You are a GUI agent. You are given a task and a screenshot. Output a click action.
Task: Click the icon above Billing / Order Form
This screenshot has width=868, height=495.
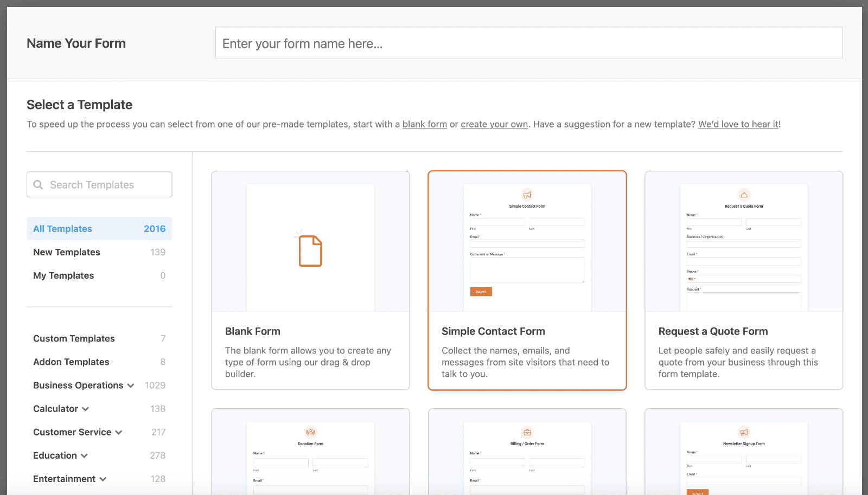pos(527,433)
